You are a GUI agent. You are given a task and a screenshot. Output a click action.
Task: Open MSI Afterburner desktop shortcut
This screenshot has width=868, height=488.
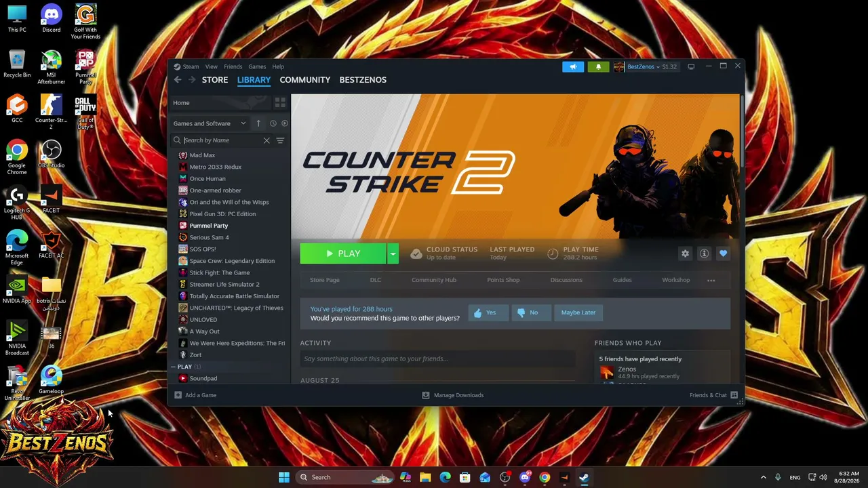[x=51, y=68]
